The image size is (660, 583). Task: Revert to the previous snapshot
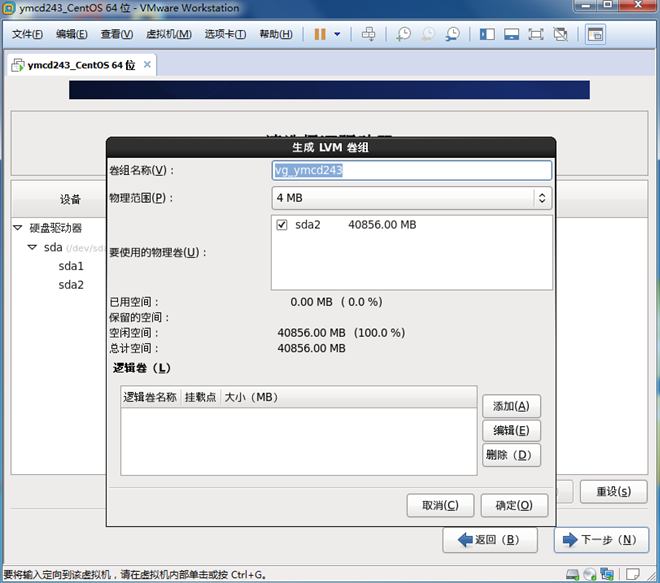pos(428,34)
